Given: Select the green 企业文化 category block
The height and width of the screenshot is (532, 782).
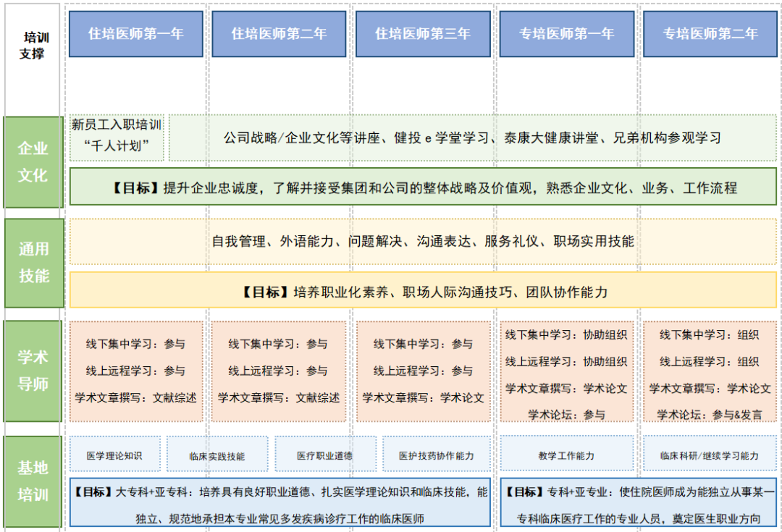Looking at the screenshot, I should pos(33,162).
